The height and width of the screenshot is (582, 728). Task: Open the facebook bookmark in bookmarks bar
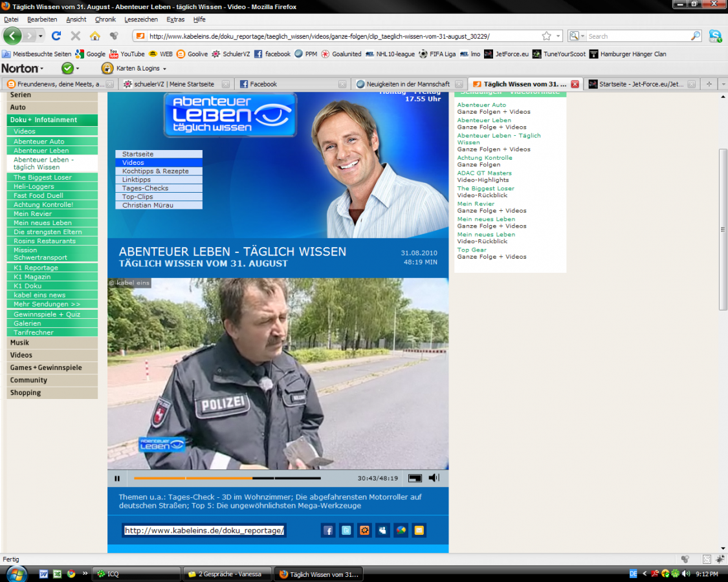point(272,54)
